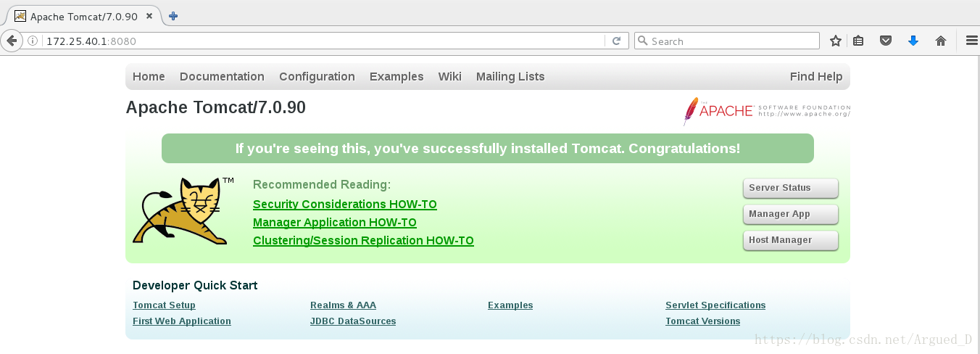Screen dimensions: 980x354
Task: Open the Wiki navigation item
Action: [449, 77]
